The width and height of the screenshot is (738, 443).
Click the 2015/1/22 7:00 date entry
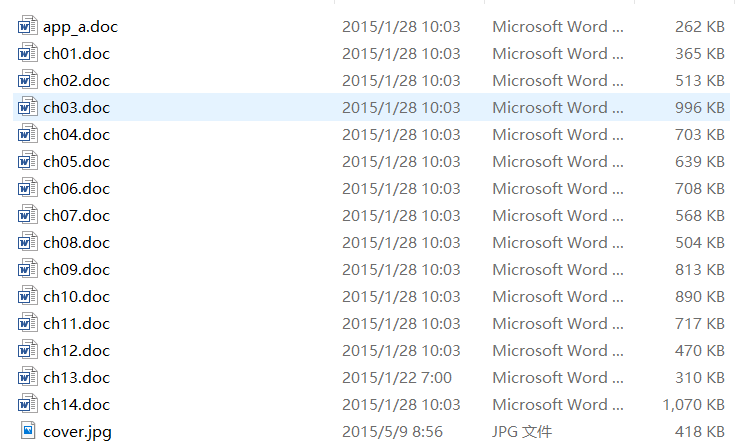[x=397, y=378]
